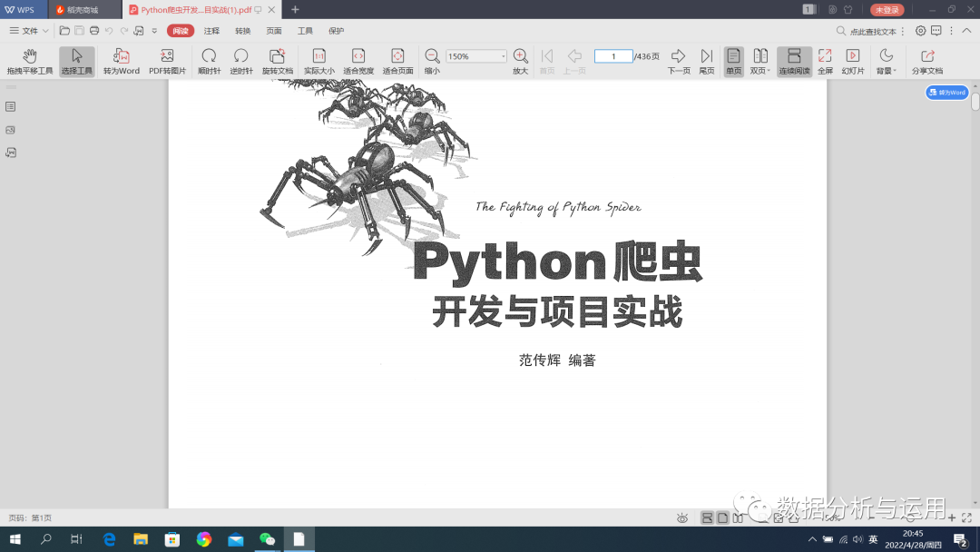Switch to the 工具 tools tab

pyautogui.click(x=305, y=31)
